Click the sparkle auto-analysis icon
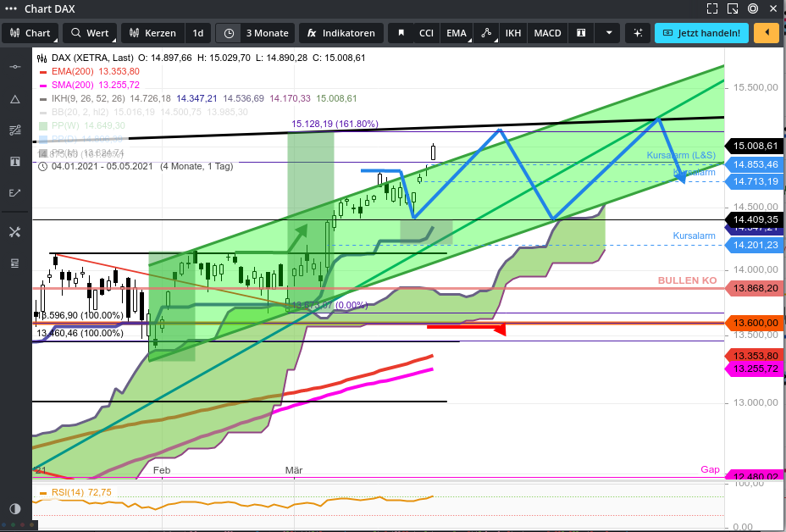 click(638, 33)
